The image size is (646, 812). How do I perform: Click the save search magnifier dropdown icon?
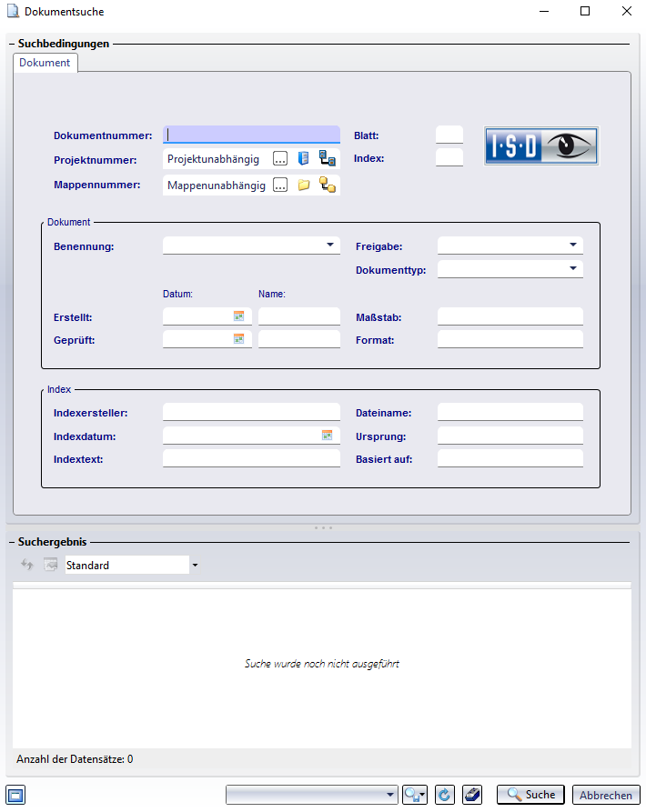(415, 795)
